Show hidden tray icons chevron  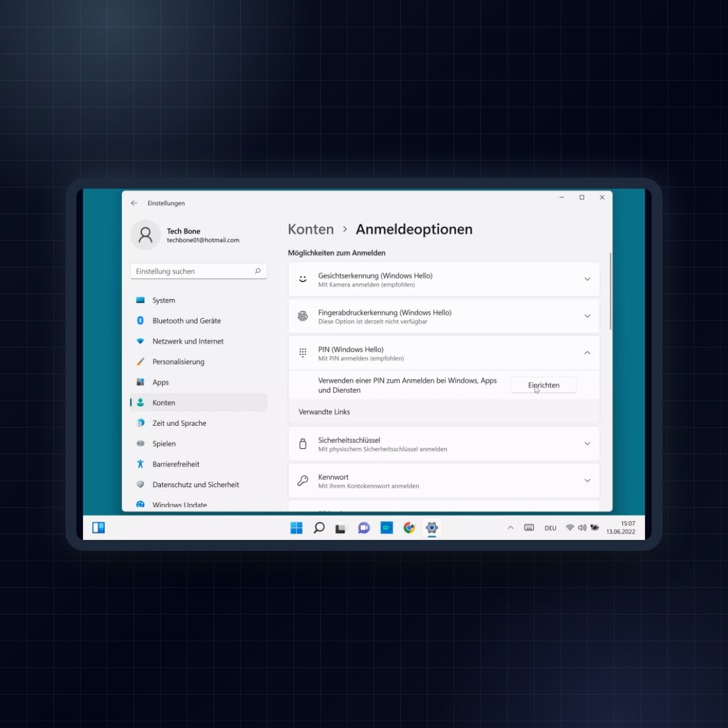pos(511,528)
